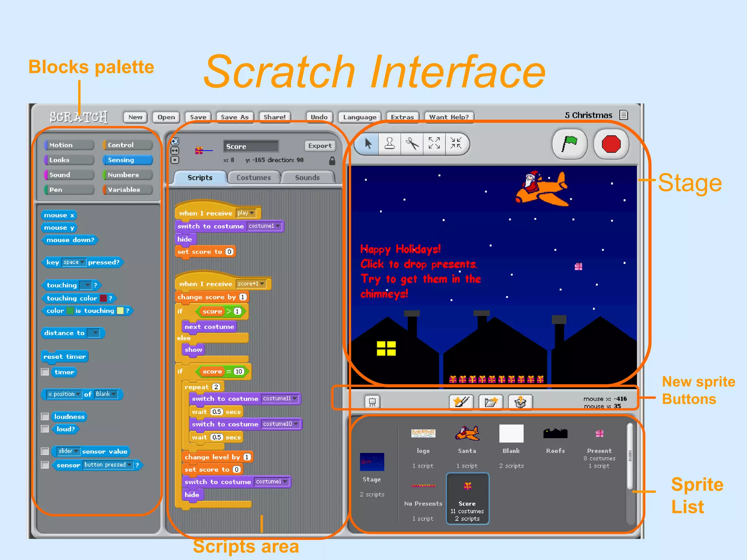Toggle presentation mode icon

(372, 402)
